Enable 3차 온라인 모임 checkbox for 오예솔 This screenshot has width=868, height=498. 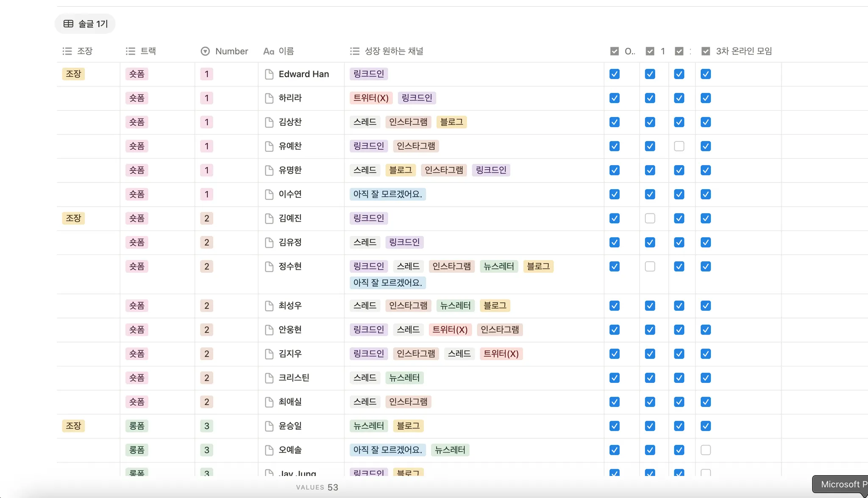tap(706, 450)
